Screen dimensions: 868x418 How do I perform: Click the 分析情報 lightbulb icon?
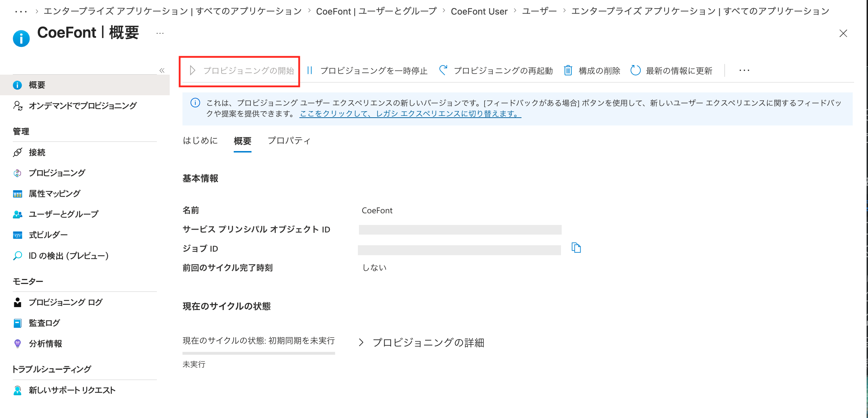[17, 343]
